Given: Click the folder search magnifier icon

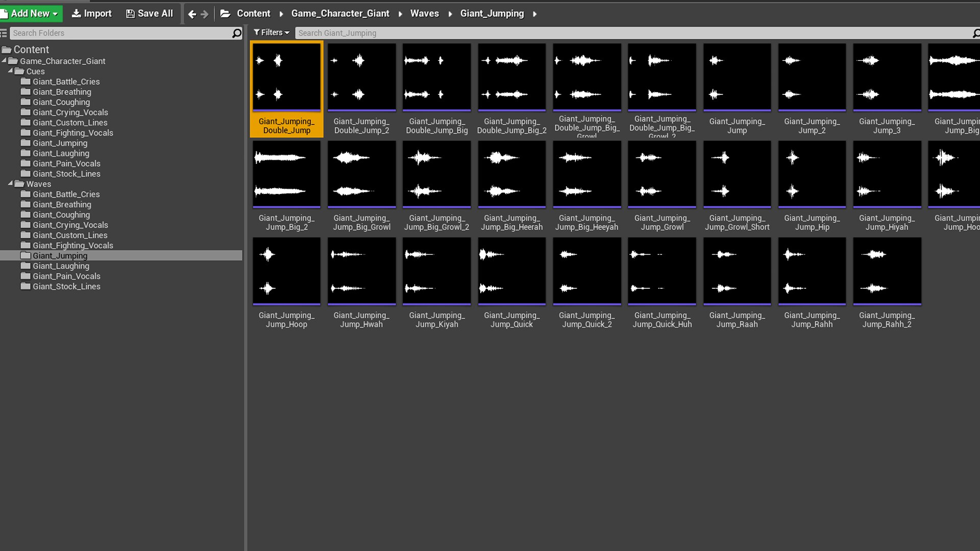Looking at the screenshot, I should pos(236,33).
